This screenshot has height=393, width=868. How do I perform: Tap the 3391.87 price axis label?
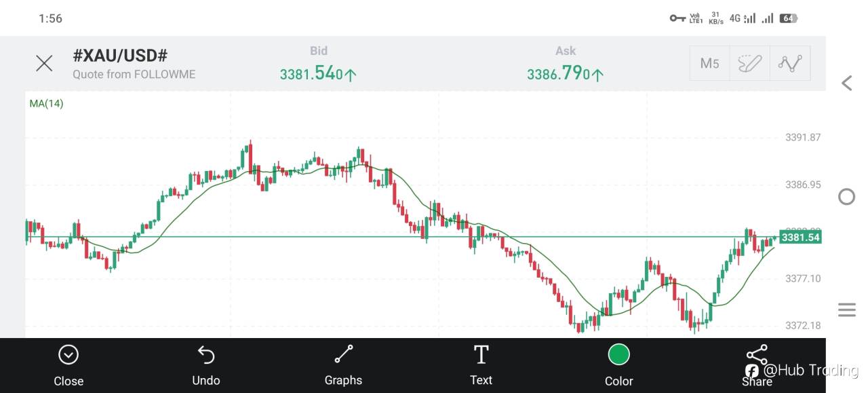click(x=803, y=138)
